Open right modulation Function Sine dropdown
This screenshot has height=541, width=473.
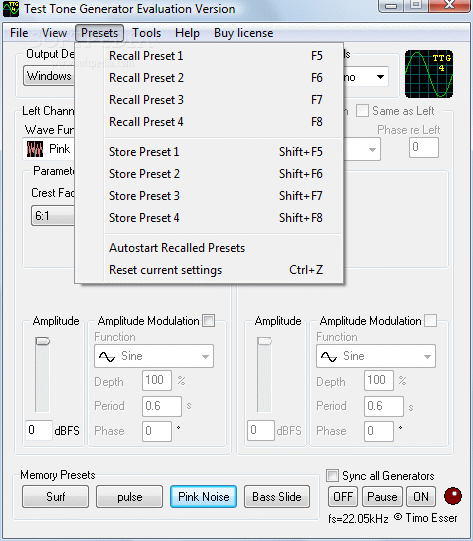tap(376, 356)
